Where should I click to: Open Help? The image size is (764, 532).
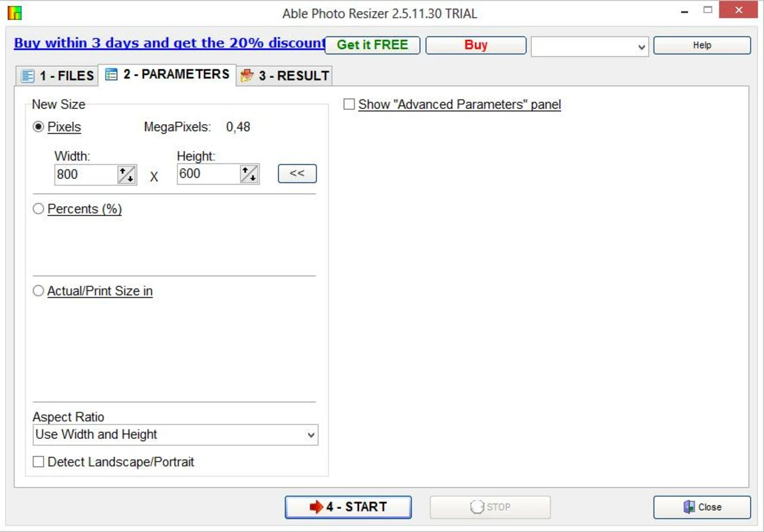point(701,45)
